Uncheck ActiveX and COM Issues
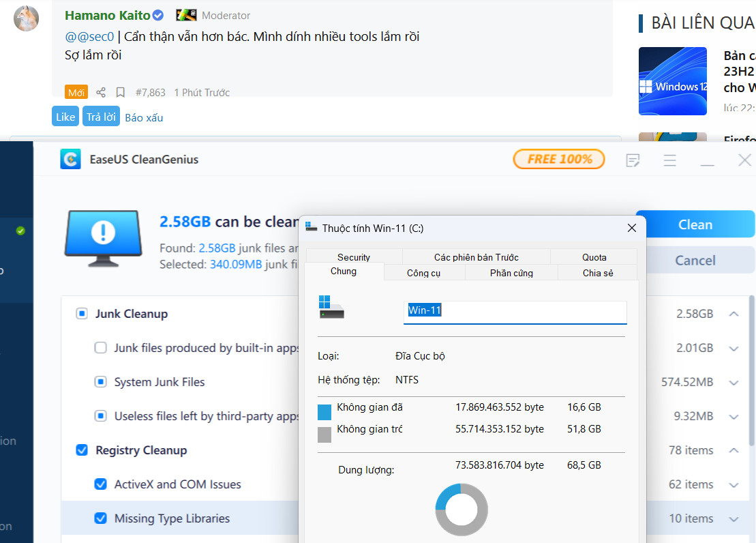The width and height of the screenshot is (756, 543). pos(100,484)
